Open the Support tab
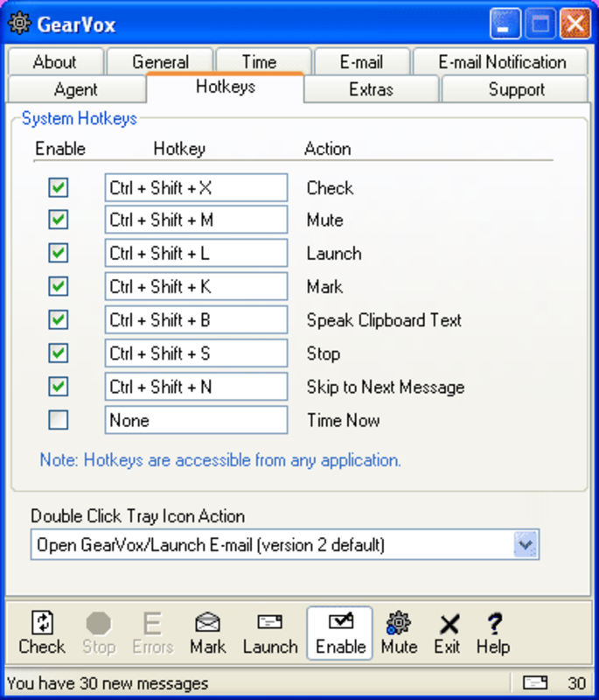Image resolution: width=599 pixels, height=700 pixels. tap(516, 89)
